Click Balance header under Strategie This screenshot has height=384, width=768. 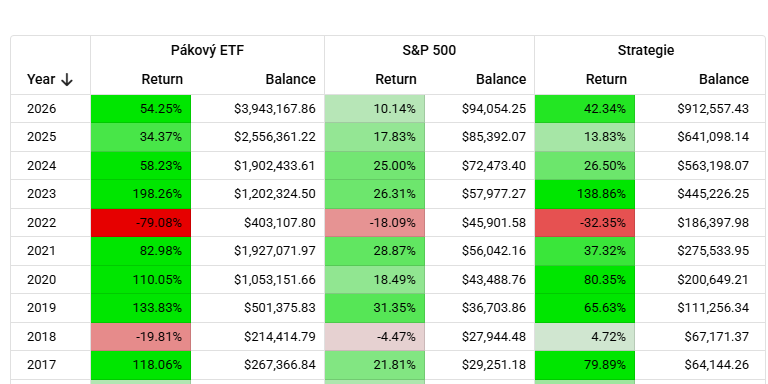(724, 79)
